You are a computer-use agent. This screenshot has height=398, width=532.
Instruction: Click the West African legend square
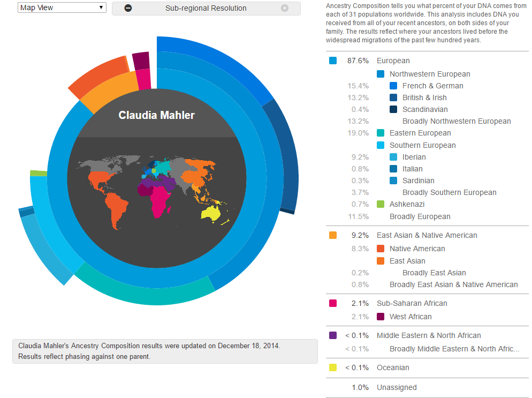[x=381, y=317]
